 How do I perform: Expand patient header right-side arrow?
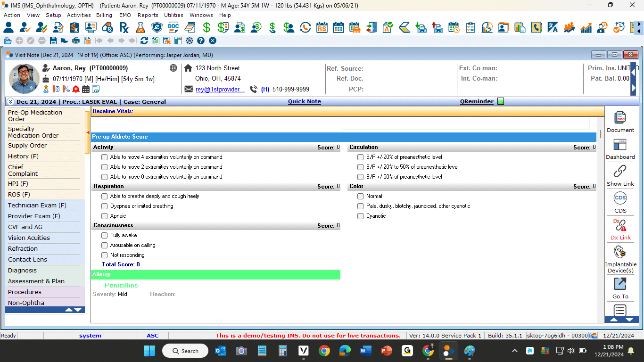click(x=633, y=87)
